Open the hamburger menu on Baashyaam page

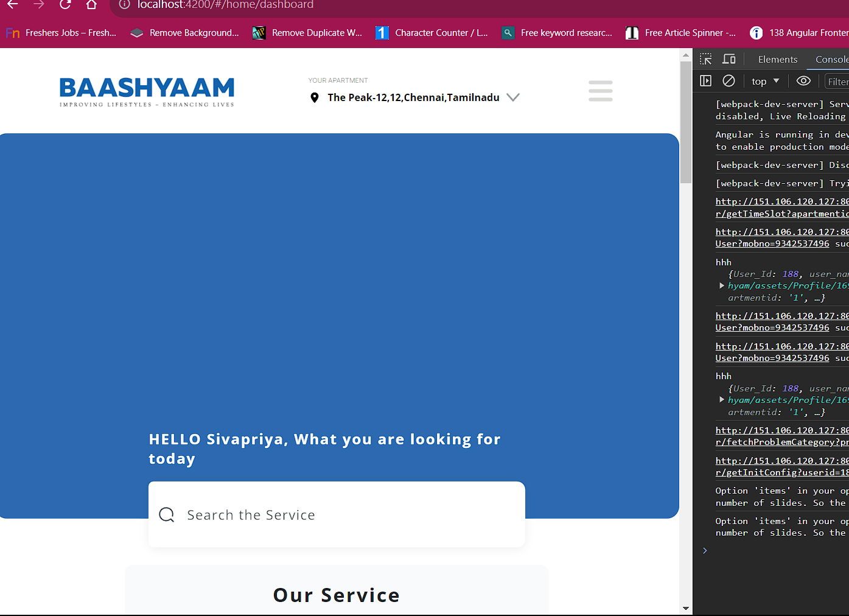600,91
